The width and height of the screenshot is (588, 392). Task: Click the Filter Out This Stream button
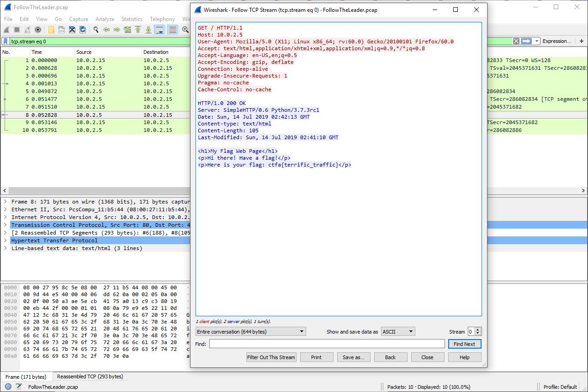point(271,357)
